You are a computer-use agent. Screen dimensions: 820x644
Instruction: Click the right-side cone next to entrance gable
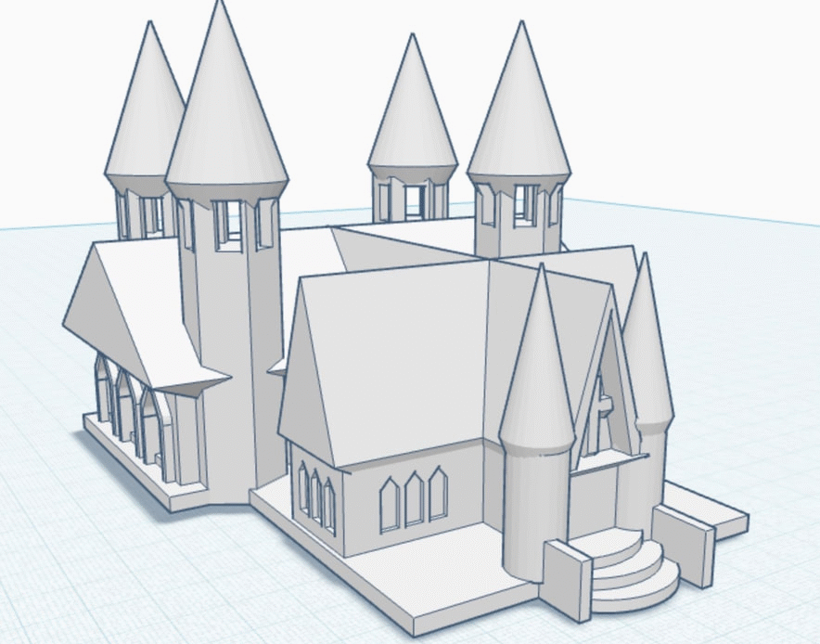[647, 353]
